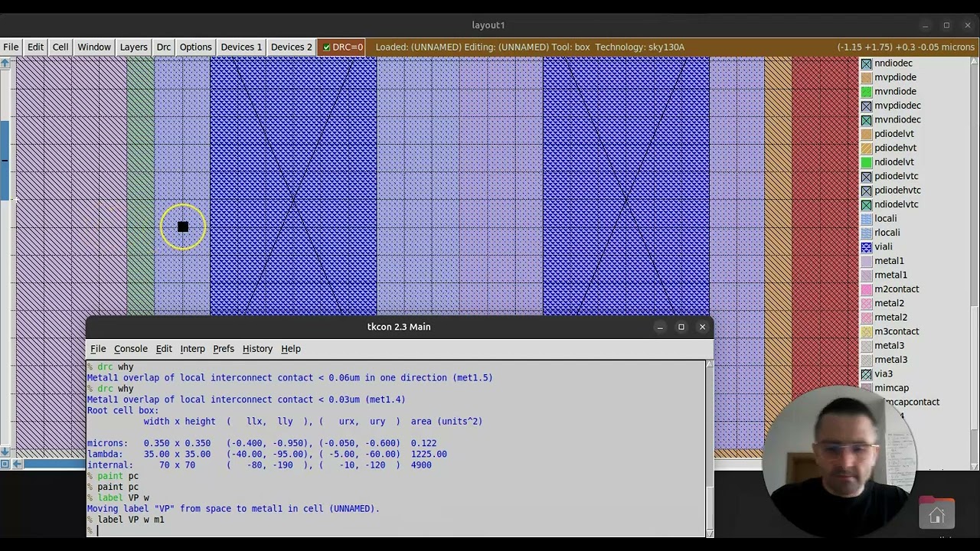Click the "microns:" box dimensions row

pyautogui.click(x=262, y=444)
